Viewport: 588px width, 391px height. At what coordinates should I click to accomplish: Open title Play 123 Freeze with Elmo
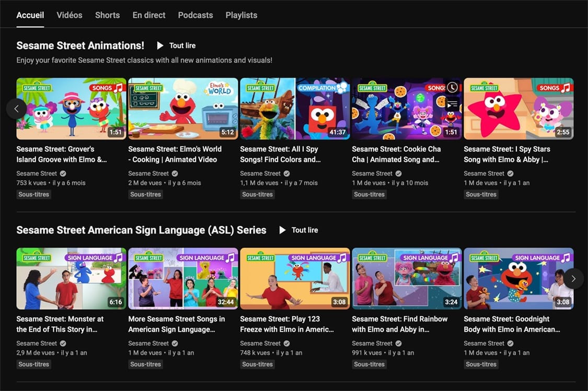(x=287, y=324)
